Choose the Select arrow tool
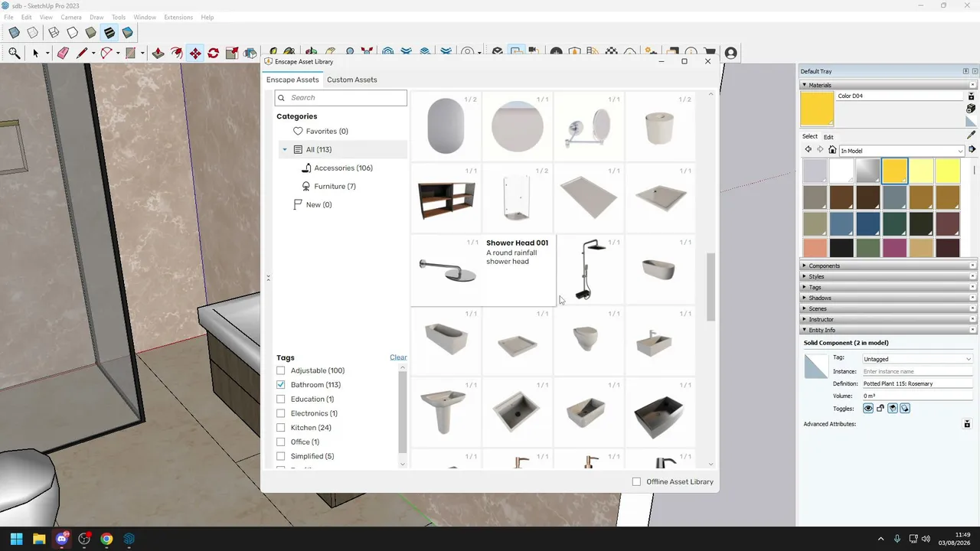980x551 pixels. click(35, 53)
